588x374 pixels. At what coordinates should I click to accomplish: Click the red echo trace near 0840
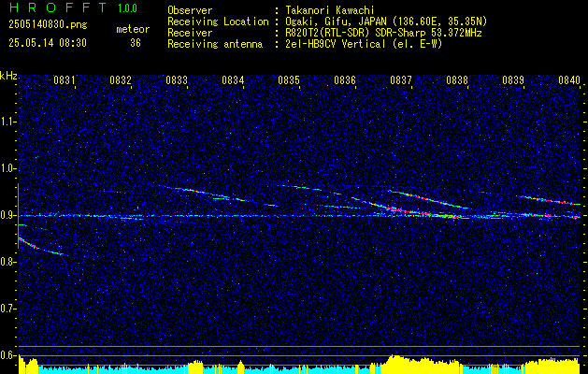coord(550,201)
